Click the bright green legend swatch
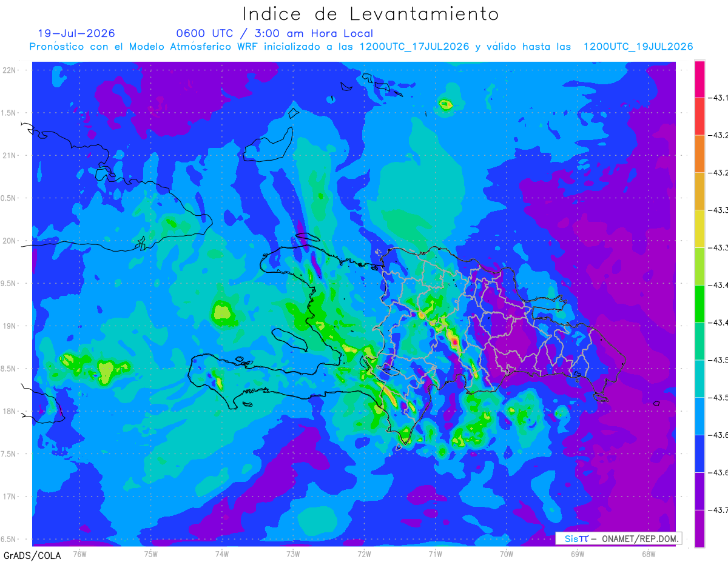This screenshot has width=728, height=562. (x=699, y=304)
